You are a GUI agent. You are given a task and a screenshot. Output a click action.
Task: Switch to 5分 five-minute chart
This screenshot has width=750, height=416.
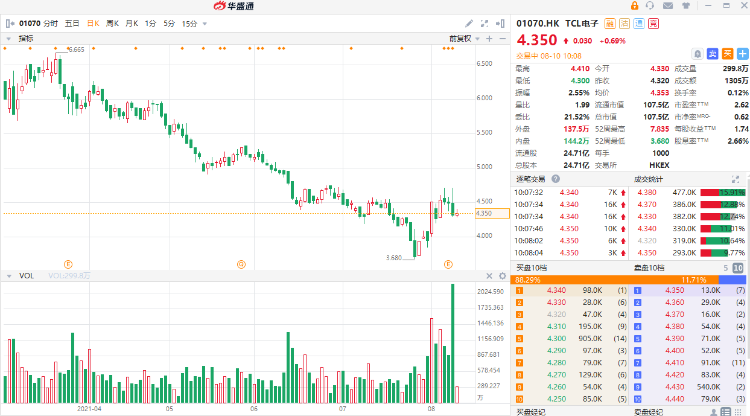click(x=169, y=23)
